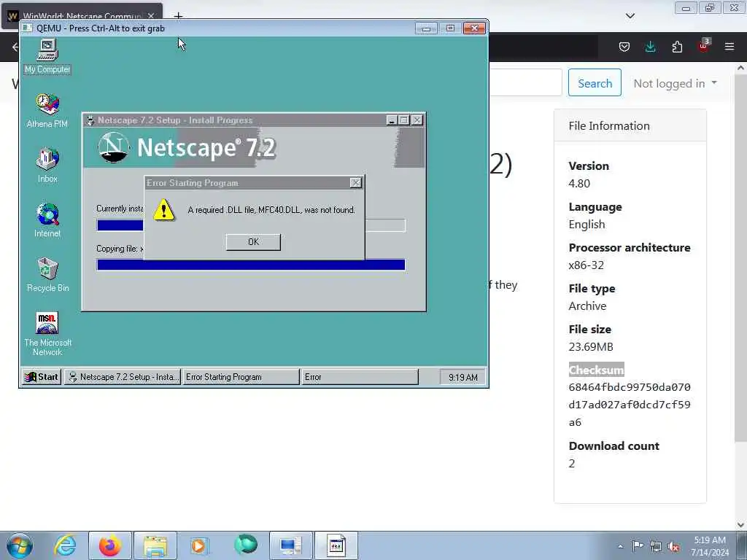Open Windows Explorer folder taskbar icon
This screenshot has width=747, height=560.
click(155, 545)
